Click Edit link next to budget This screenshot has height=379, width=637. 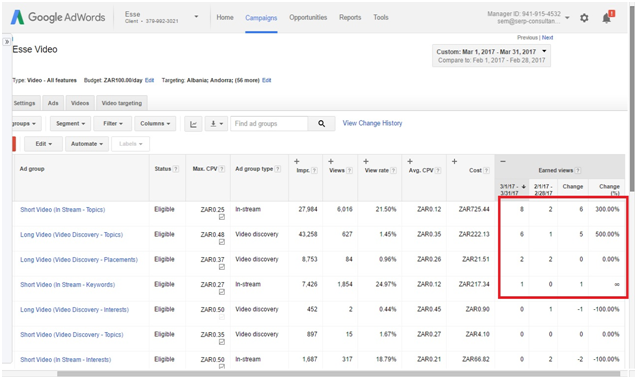click(x=150, y=80)
